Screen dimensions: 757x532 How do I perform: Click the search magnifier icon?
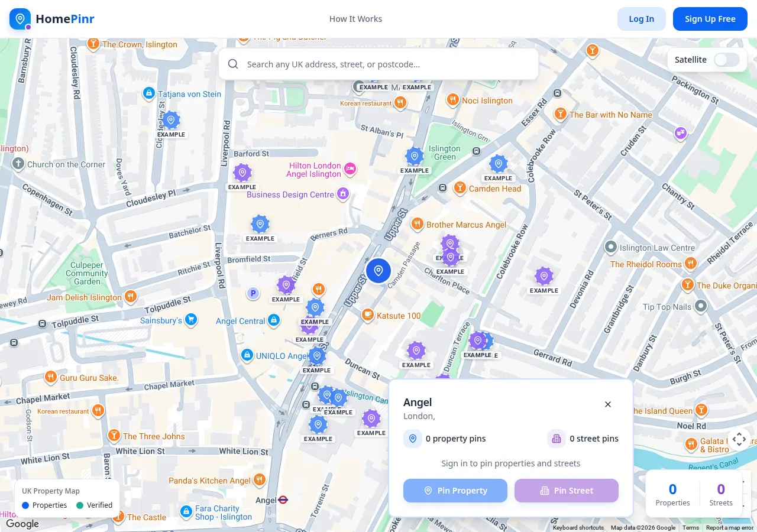[x=233, y=64]
